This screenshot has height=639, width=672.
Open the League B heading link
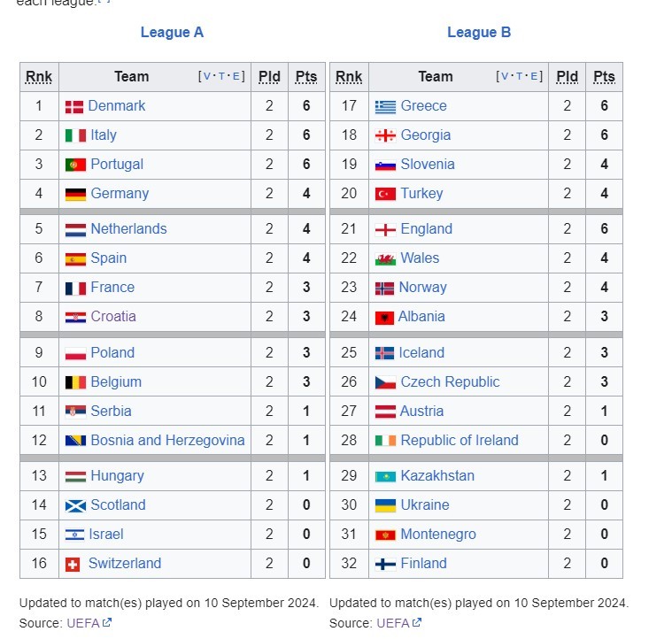pos(479,32)
